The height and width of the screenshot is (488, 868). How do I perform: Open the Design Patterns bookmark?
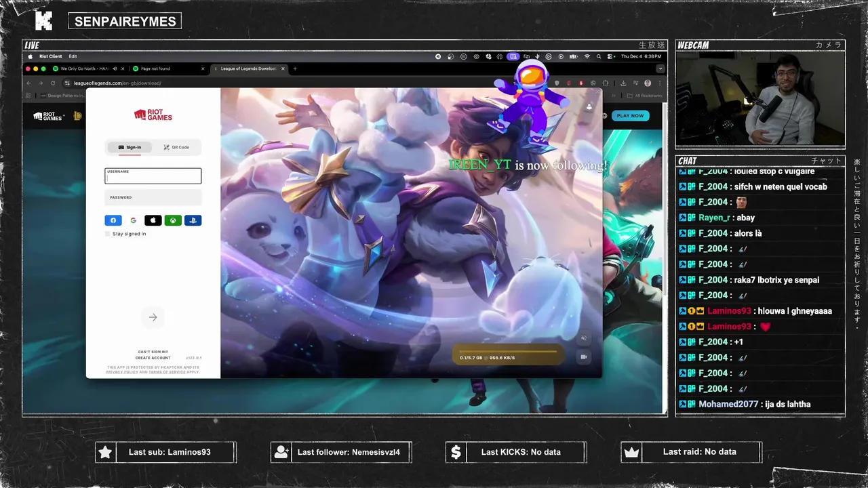63,96
